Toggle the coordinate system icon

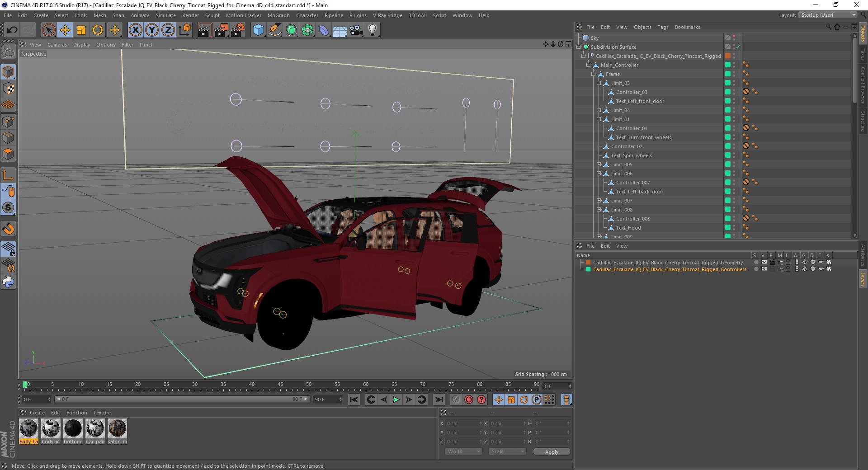[184, 30]
